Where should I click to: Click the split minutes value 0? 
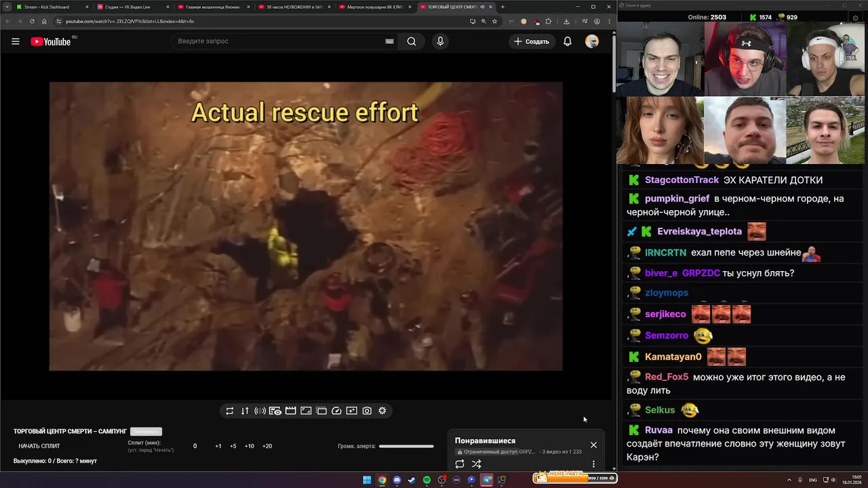(195, 446)
